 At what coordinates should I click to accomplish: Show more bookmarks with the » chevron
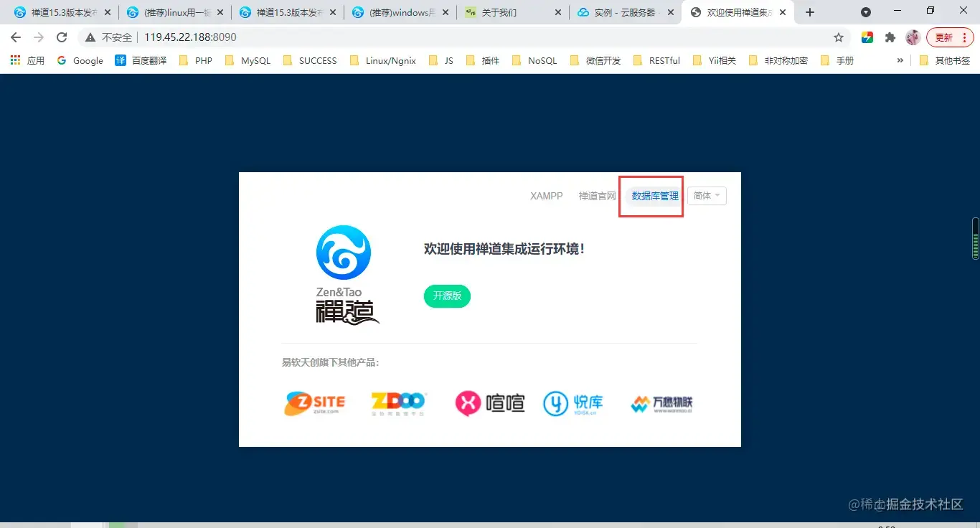pyautogui.click(x=900, y=60)
